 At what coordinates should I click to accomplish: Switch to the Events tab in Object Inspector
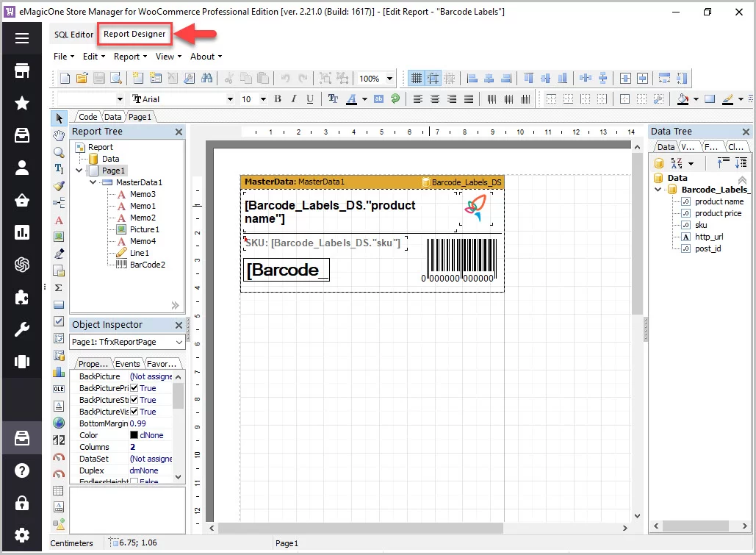pos(128,364)
